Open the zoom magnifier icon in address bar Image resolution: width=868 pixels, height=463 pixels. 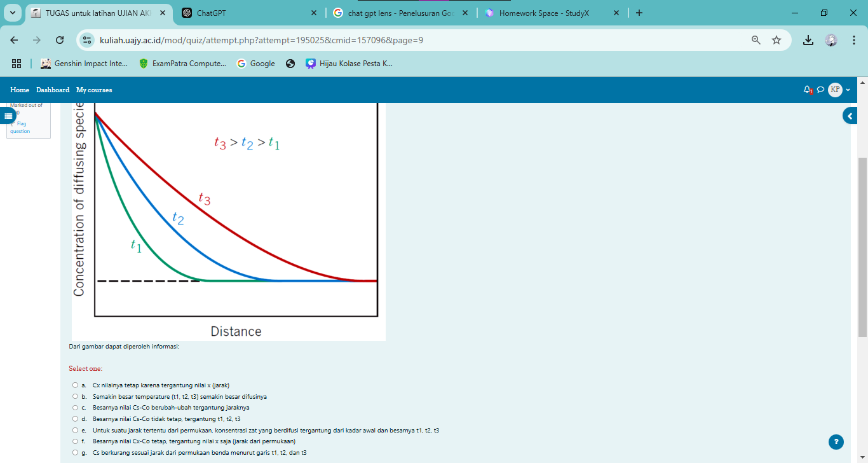756,40
